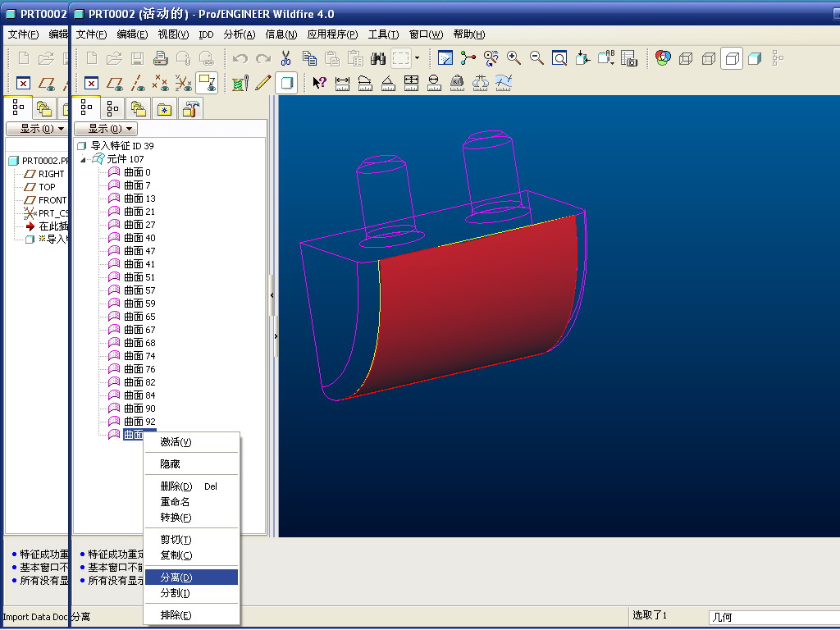Switch to No hidden display mode
Screen dimensions: 840x630
pos(732,58)
